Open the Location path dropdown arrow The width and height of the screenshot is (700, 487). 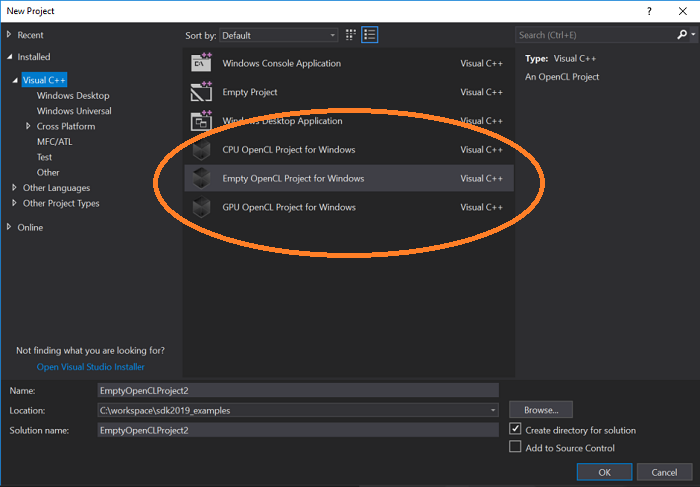[493, 410]
